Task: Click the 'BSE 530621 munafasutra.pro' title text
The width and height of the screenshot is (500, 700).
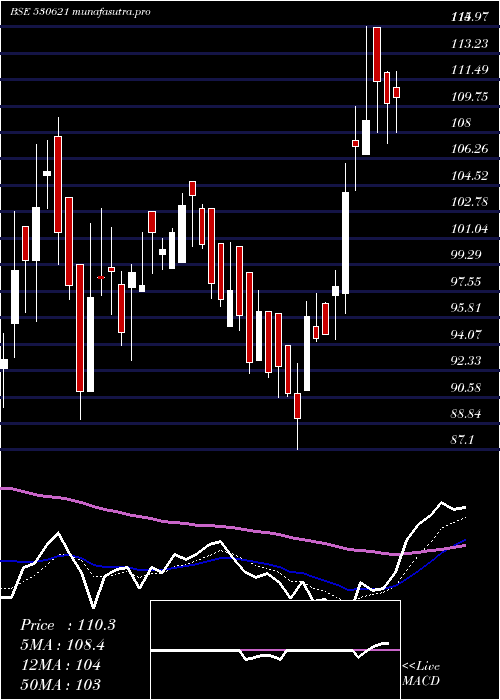Action: [80, 12]
